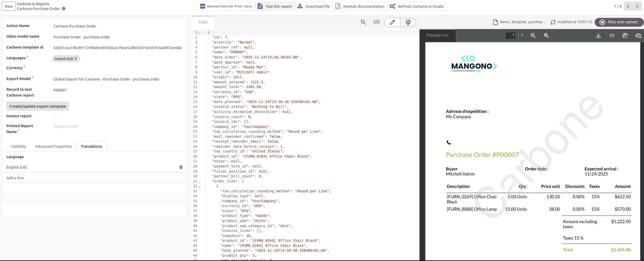644x261 pixels.
Task: Edit the page number field in the PDF preview
Action: pos(511,35)
